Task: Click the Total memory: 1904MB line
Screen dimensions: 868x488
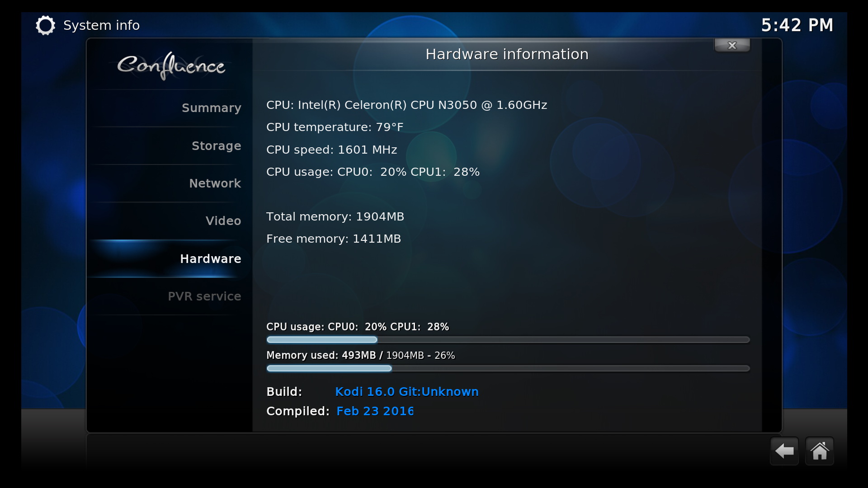Action: click(x=335, y=216)
